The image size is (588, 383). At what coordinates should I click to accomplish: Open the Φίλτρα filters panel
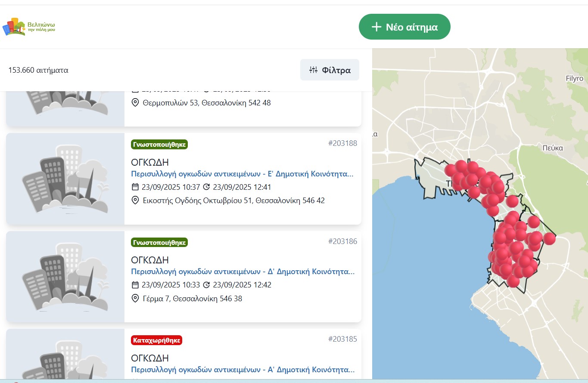coord(330,70)
